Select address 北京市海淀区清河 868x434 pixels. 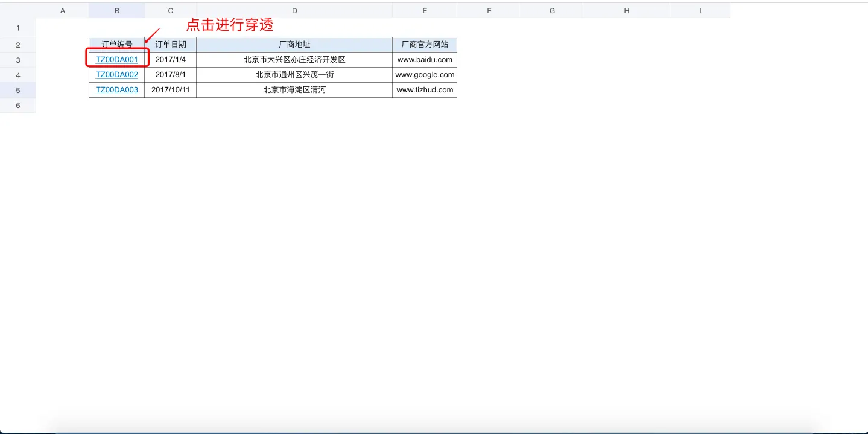point(294,90)
